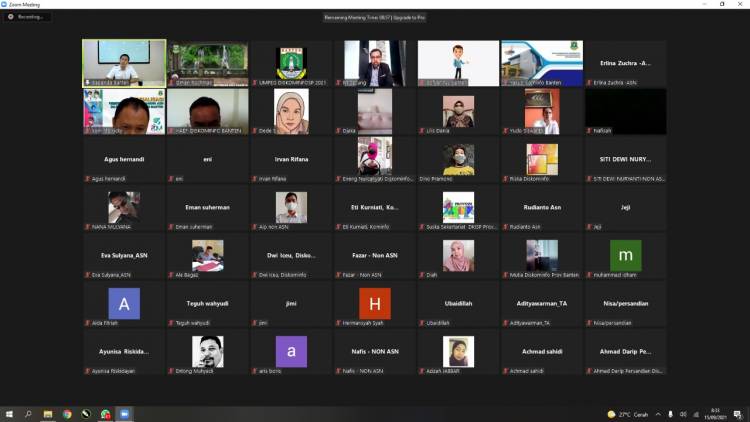The width and height of the screenshot is (750, 422).
Task: Select the Teguh wahyudi participant tile
Action: click(x=208, y=304)
